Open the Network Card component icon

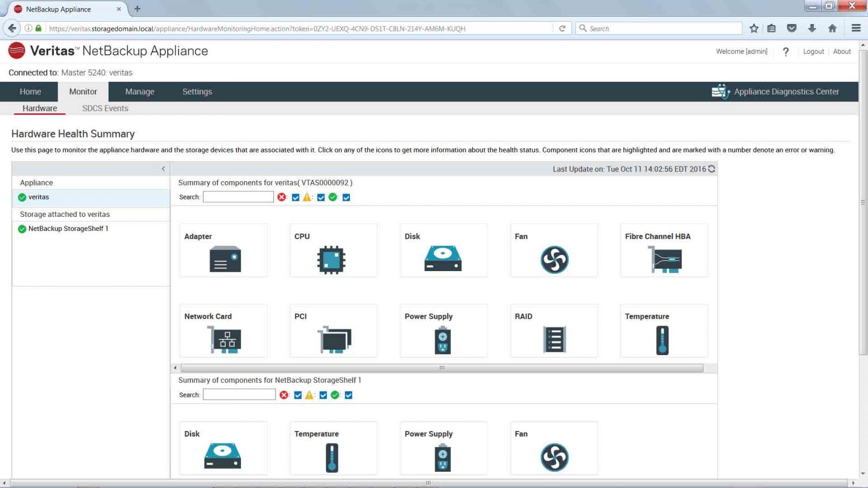click(x=225, y=340)
